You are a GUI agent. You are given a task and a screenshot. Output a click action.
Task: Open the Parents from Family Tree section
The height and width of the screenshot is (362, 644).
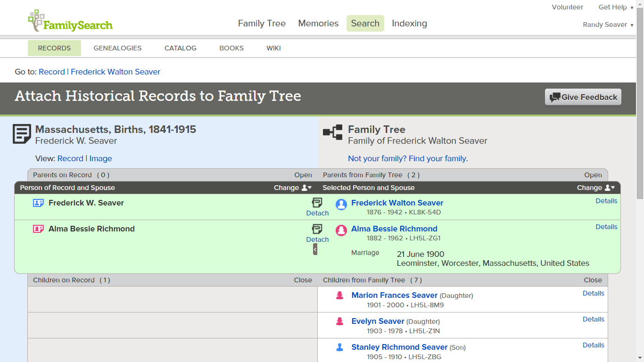coord(593,175)
